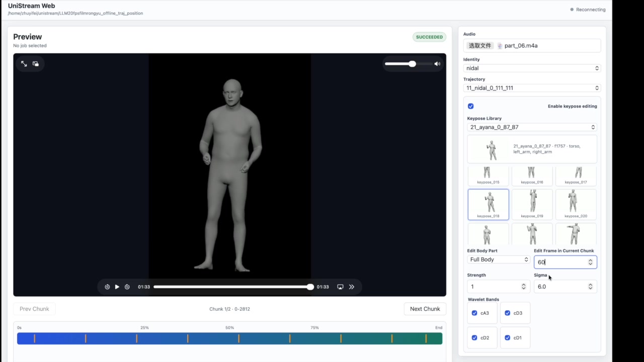The image size is (644, 362).
Task: Disable the Enable keypose editing checkbox
Action: click(471, 106)
